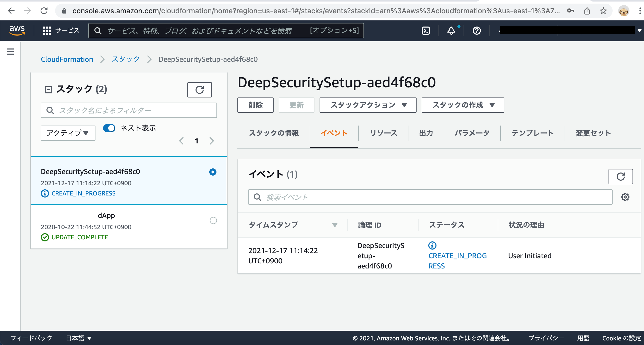Click the share page icon
Viewport: 644px width, 345px height.
coord(587,11)
